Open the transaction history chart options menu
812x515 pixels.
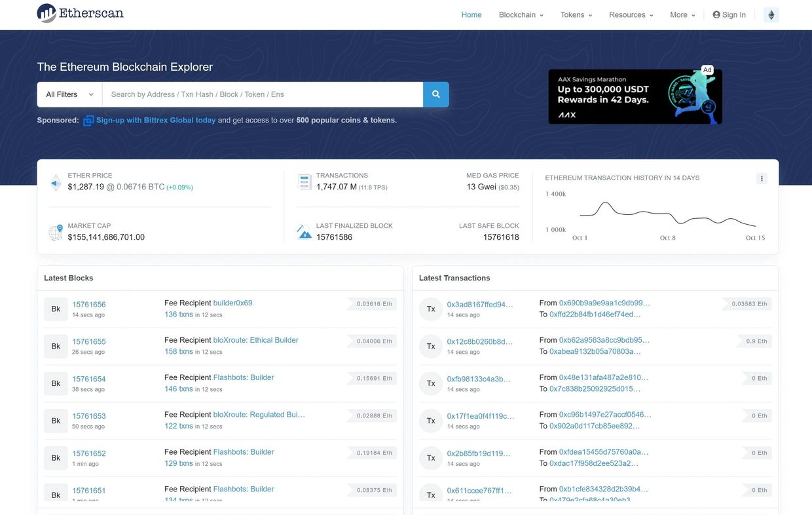(761, 178)
